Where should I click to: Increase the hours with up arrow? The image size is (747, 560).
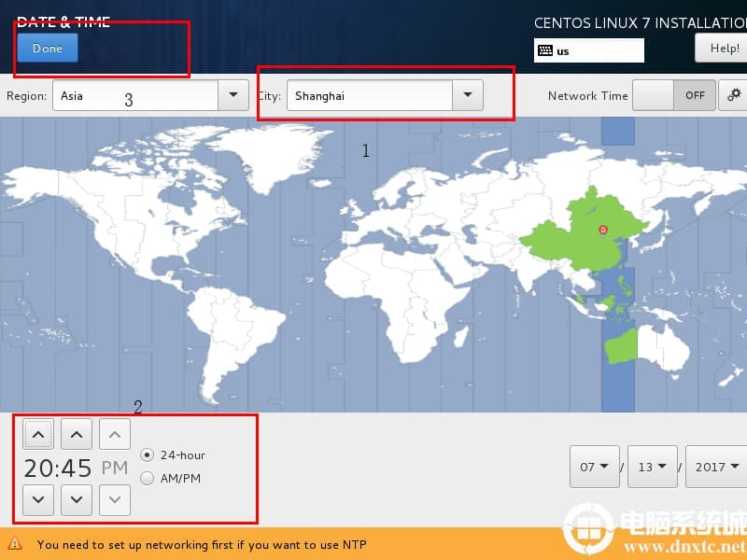38,434
